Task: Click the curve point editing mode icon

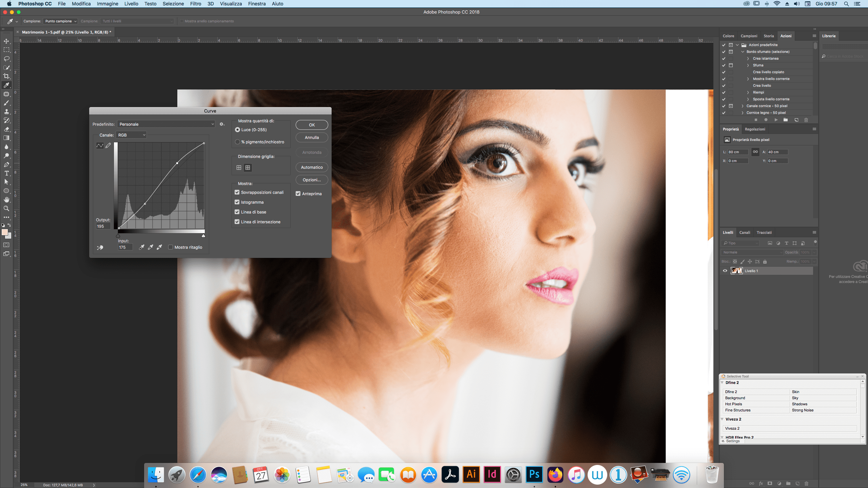Action: point(100,145)
